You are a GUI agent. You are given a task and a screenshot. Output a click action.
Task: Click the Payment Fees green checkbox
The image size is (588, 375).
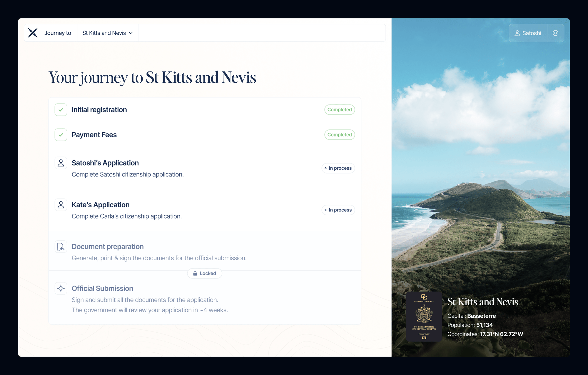click(61, 135)
